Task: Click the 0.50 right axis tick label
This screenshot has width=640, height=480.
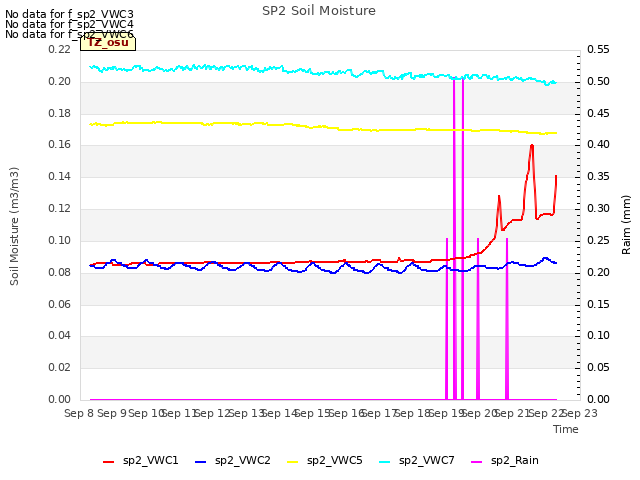Action: click(x=598, y=81)
